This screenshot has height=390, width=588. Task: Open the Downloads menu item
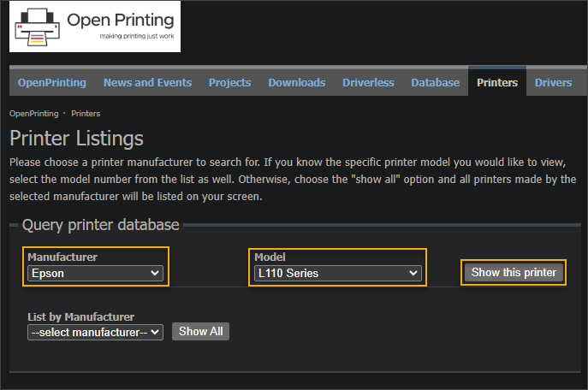(297, 82)
